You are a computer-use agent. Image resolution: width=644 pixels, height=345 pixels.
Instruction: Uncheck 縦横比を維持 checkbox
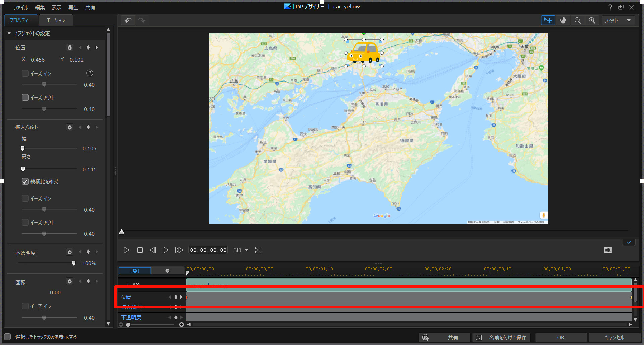(25, 181)
